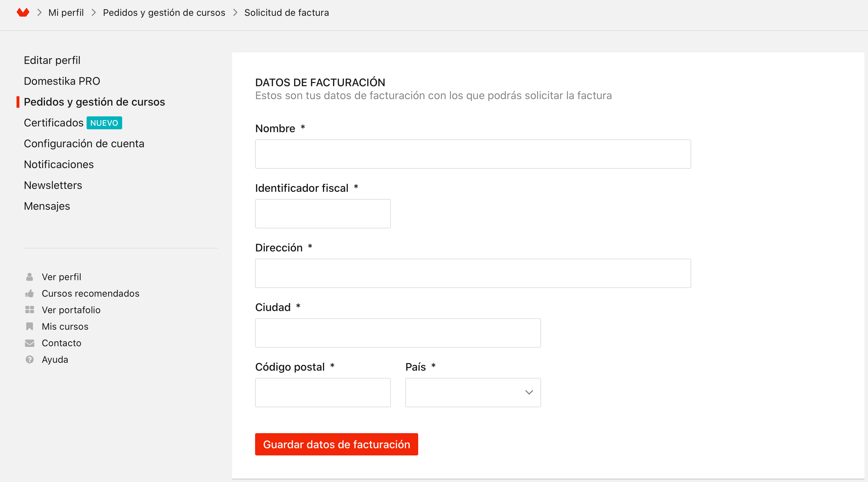The image size is (868, 482).
Task: Click the grid icon beside Ver portafolio
Action: tap(29, 310)
